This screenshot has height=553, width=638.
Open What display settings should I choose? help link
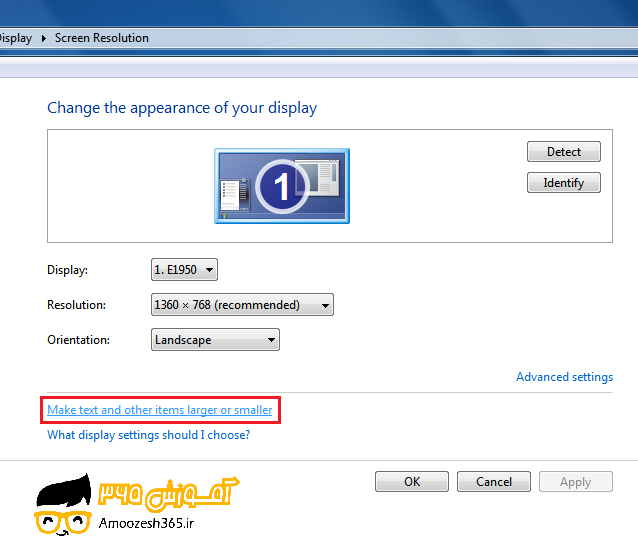pyautogui.click(x=149, y=435)
